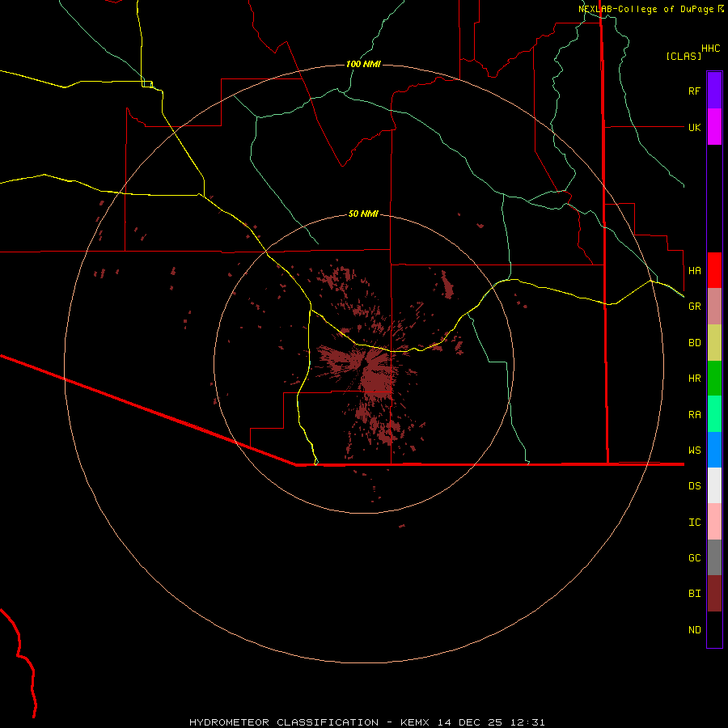Click the RF legend label
Viewport: 728px width, 728px height.
click(694, 91)
